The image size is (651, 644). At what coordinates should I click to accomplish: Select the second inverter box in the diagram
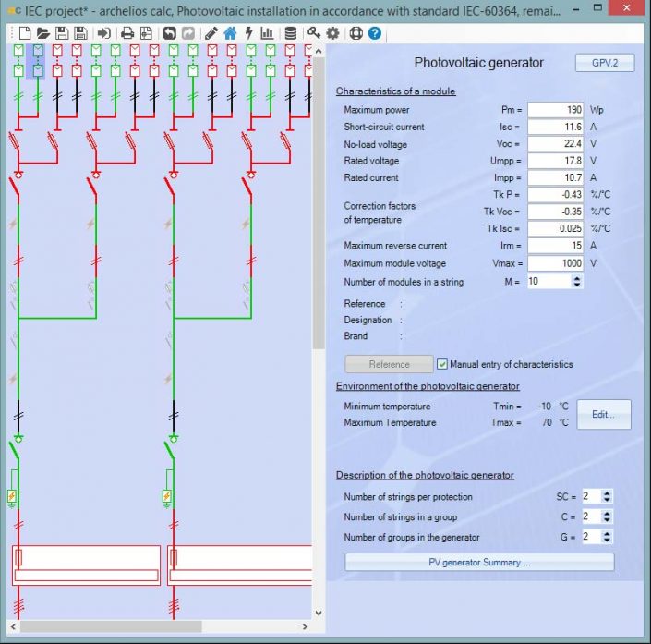pos(239,565)
